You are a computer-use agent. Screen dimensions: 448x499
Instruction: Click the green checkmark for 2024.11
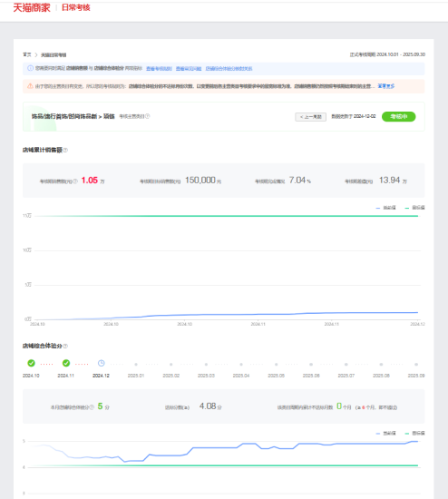66,363
